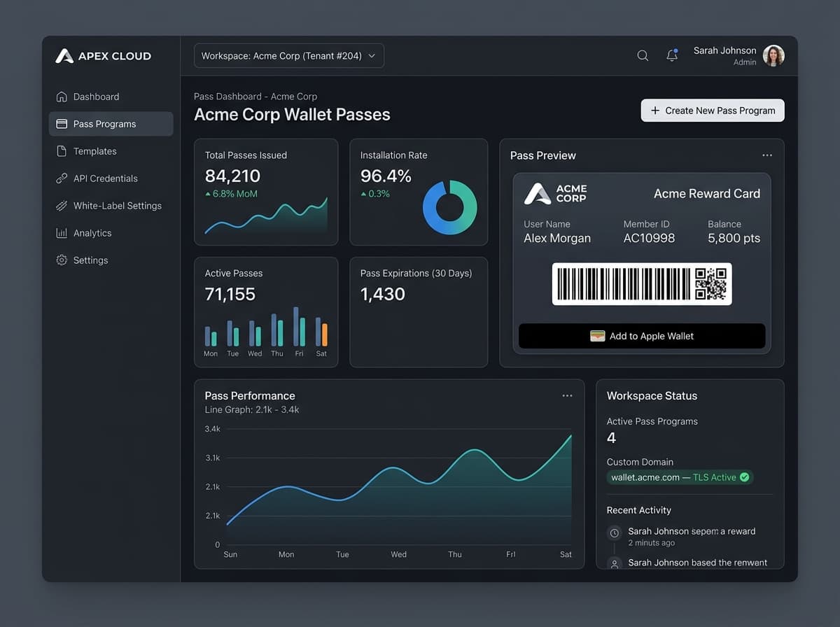Select Pass Programs in sidebar

pyautogui.click(x=111, y=124)
